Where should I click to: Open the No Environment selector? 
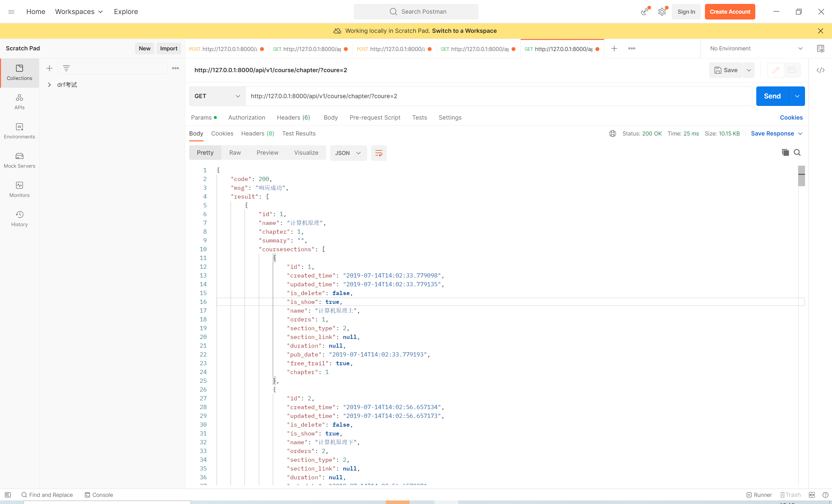[x=756, y=49]
